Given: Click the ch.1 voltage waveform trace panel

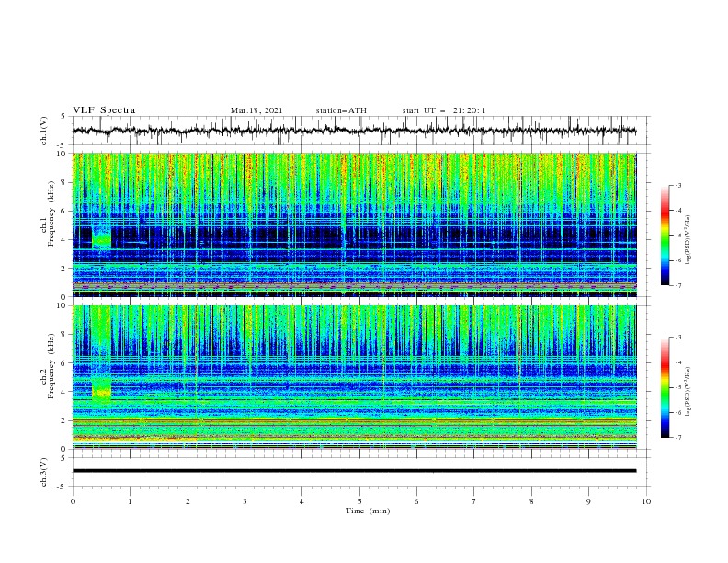Looking at the screenshot, I should pos(360,131).
